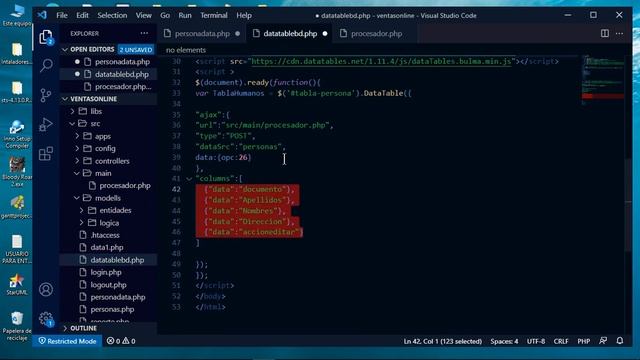
Task: Expand the entidades folder
Action: pos(82,210)
